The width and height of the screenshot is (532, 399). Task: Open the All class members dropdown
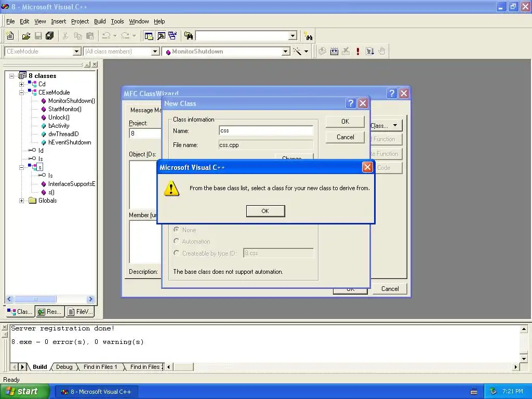[155, 51]
